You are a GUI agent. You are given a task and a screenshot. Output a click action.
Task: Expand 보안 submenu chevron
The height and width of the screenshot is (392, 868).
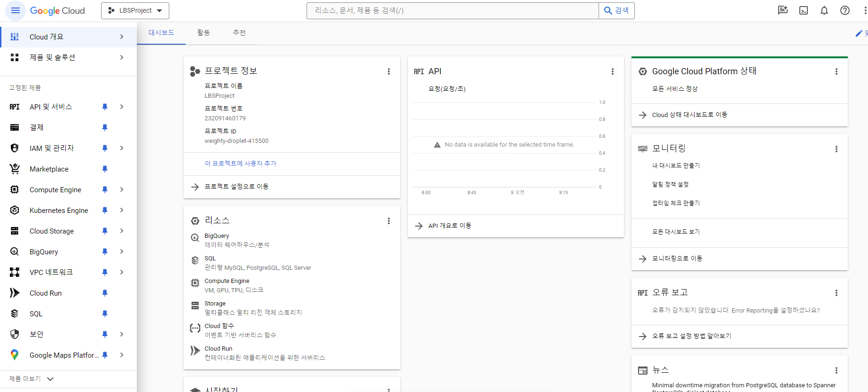pyautogui.click(x=122, y=334)
